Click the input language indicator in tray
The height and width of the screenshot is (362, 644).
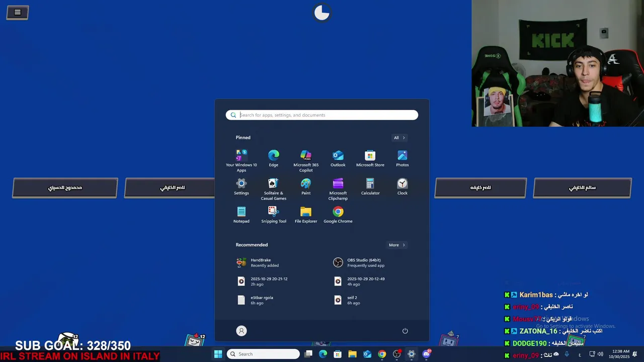pyautogui.click(x=580, y=354)
